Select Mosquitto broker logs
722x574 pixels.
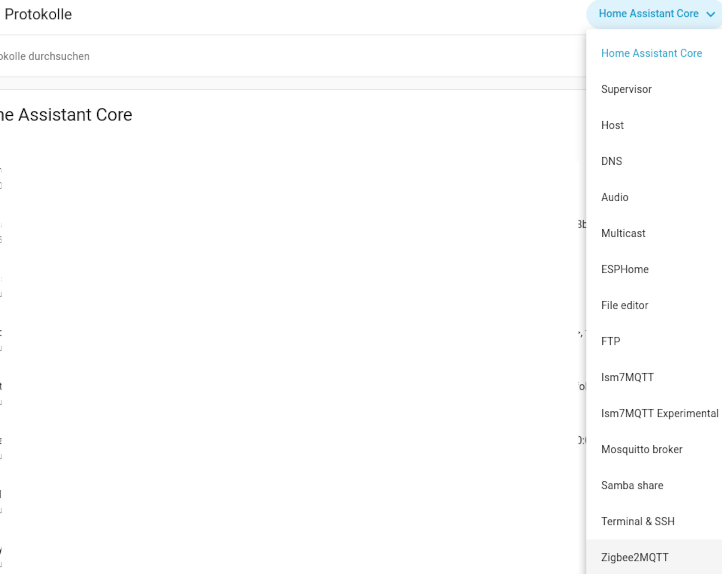[x=641, y=449]
